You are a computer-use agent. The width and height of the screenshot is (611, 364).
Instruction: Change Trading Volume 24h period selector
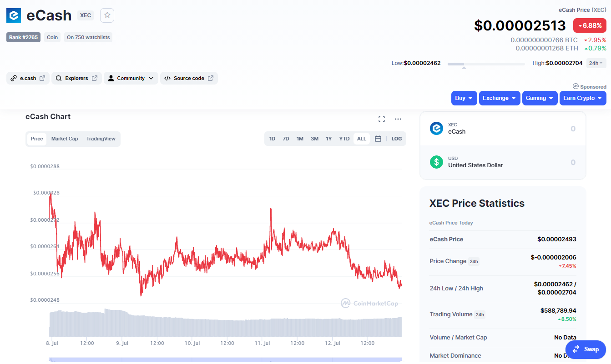coord(480,314)
